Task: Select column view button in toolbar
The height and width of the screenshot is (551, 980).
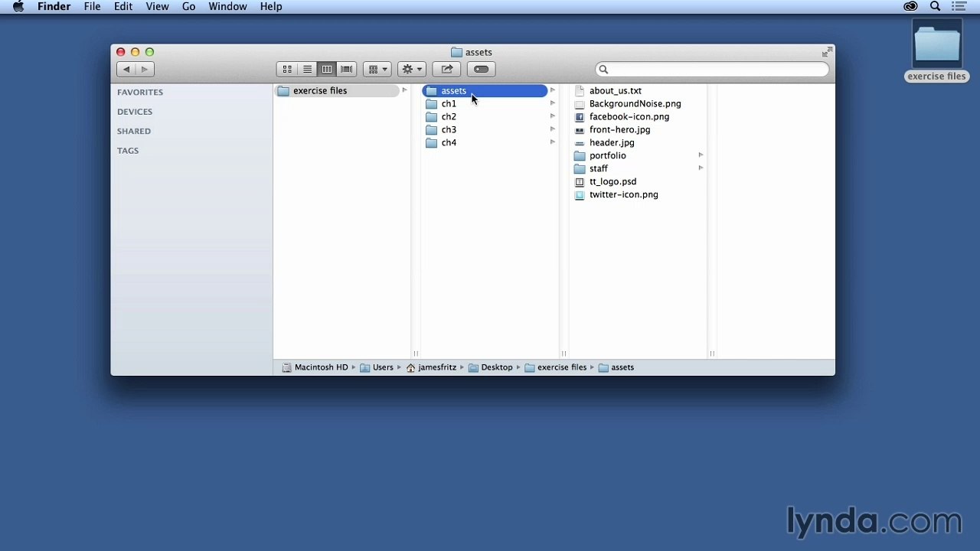Action: 327,69
